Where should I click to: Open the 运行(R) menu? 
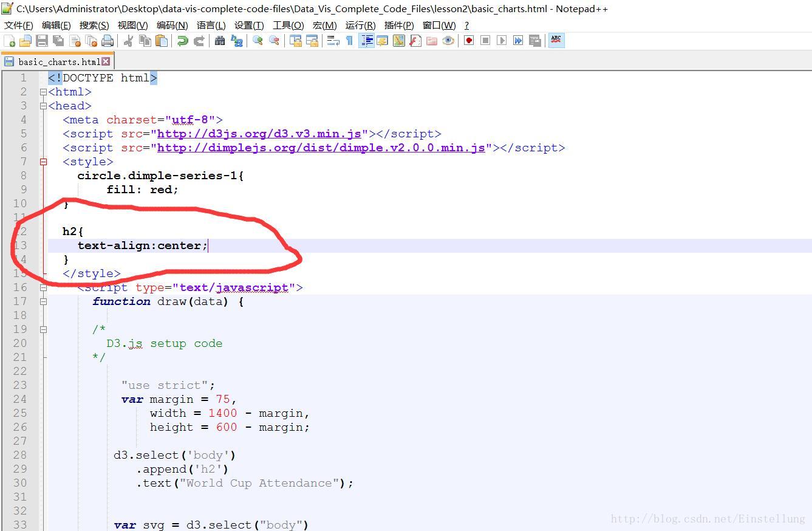(x=360, y=25)
